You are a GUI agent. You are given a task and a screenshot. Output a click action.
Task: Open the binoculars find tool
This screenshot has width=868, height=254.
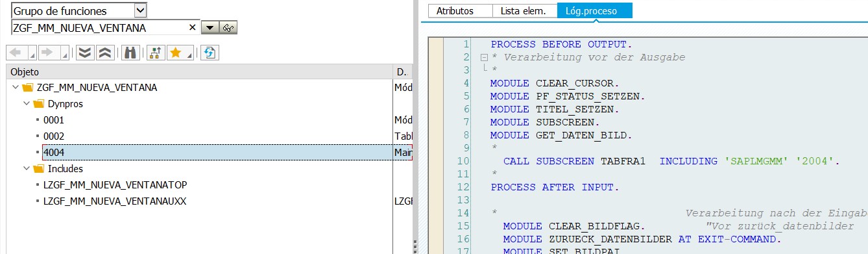click(x=130, y=53)
